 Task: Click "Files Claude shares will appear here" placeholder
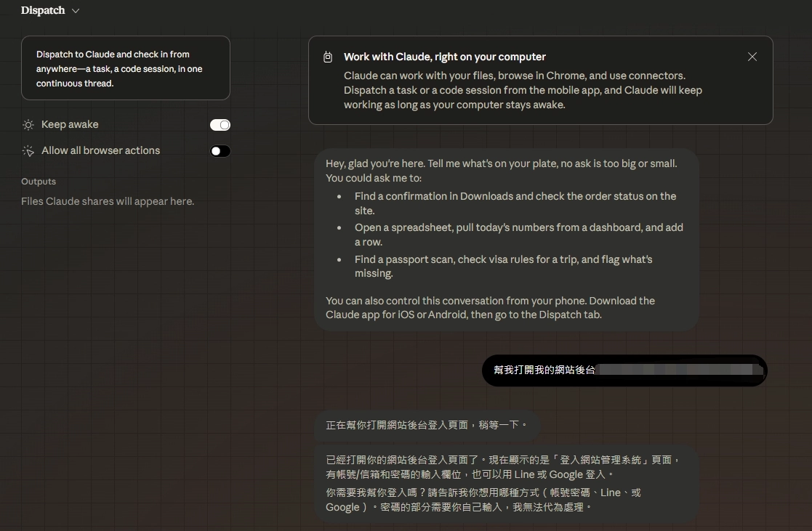click(108, 202)
